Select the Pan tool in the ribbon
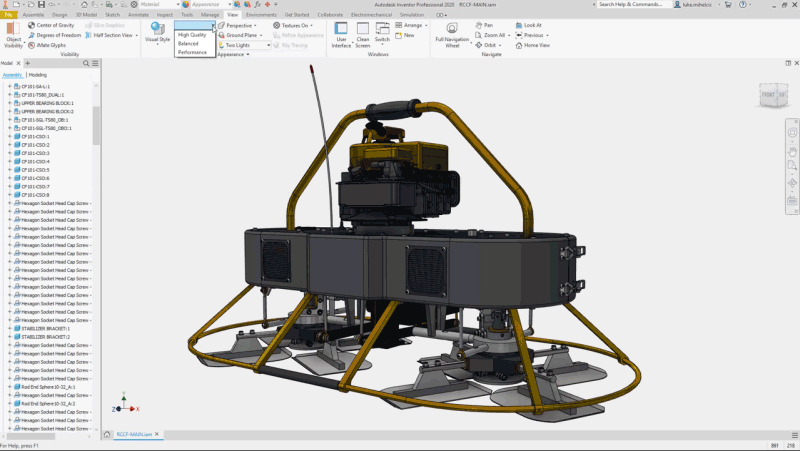The image size is (800, 451). (x=484, y=25)
